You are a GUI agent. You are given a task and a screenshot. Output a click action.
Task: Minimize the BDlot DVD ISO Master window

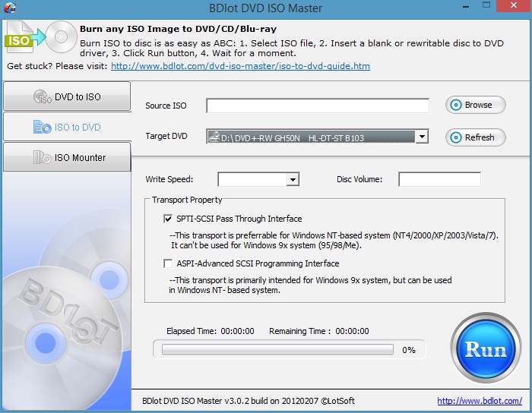point(466,6)
